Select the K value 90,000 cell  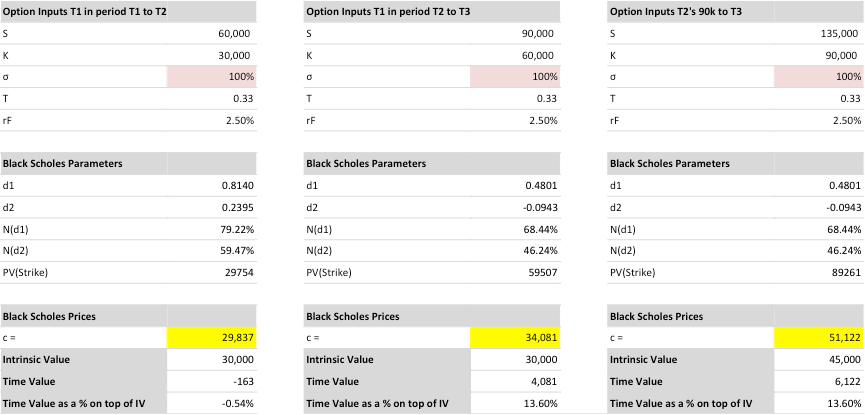(x=819, y=55)
